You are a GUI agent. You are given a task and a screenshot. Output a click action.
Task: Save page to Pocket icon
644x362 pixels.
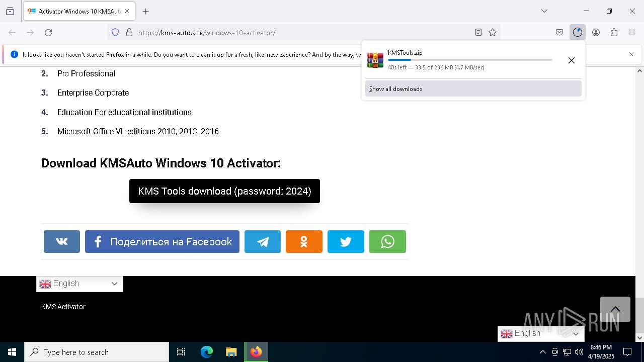point(559,33)
